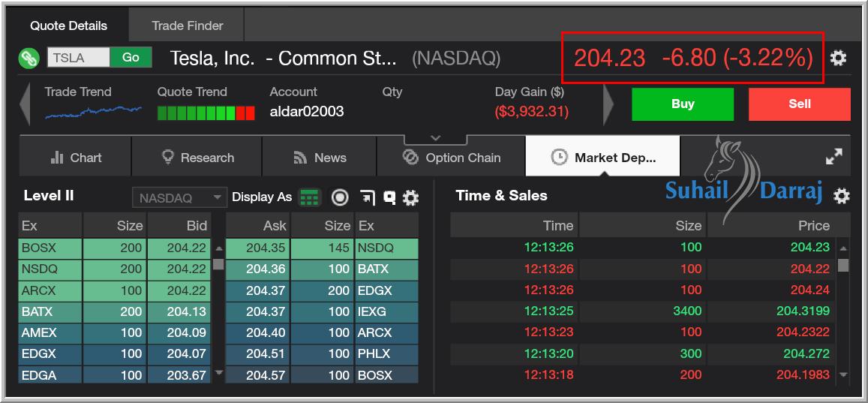Screen dimensions: 868x403
Task: Select the Market Depth tab
Action: pos(603,157)
